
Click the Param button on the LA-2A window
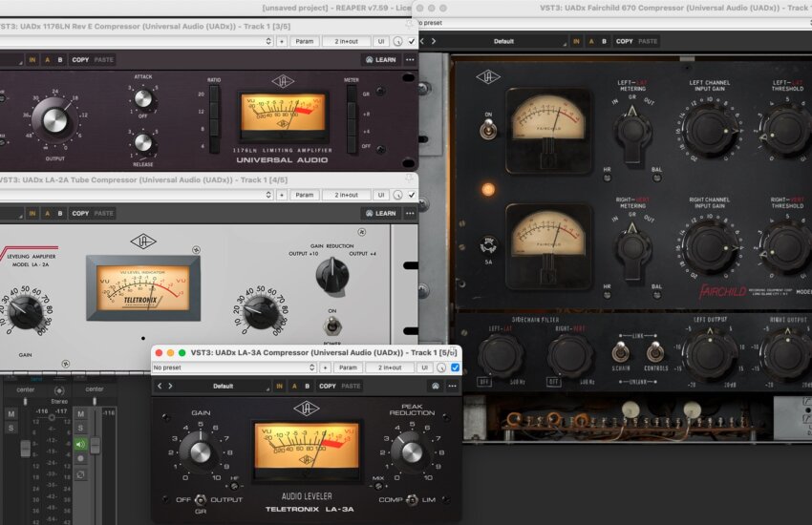(x=304, y=195)
